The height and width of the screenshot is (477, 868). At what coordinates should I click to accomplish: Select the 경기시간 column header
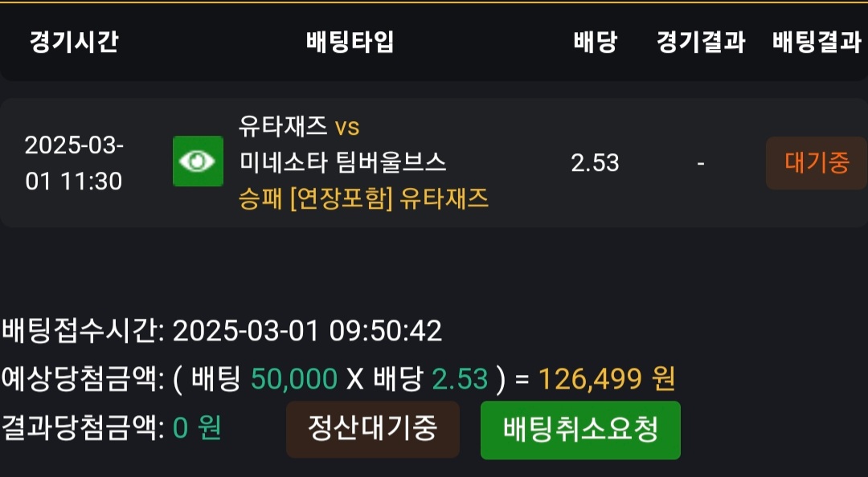[74, 42]
